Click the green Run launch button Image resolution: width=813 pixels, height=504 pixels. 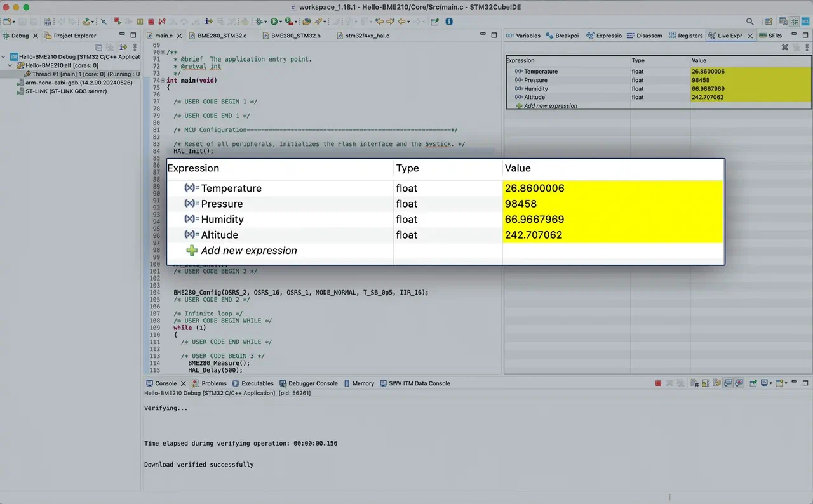click(274, 22)
